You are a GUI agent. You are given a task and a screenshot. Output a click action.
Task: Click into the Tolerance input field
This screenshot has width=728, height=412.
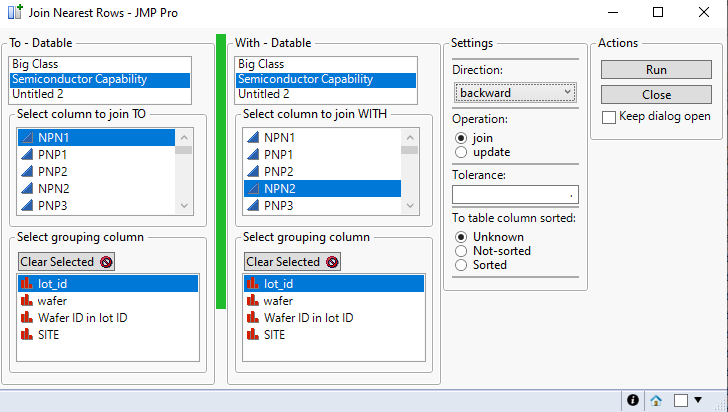coord(514,193)
